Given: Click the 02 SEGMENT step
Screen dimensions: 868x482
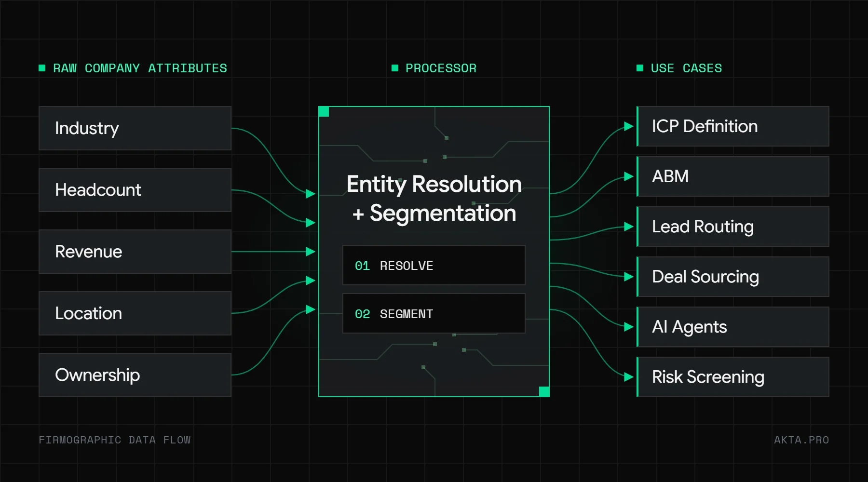Looking at the screenshot, I should pyautogui.click(x=434, y=313).
